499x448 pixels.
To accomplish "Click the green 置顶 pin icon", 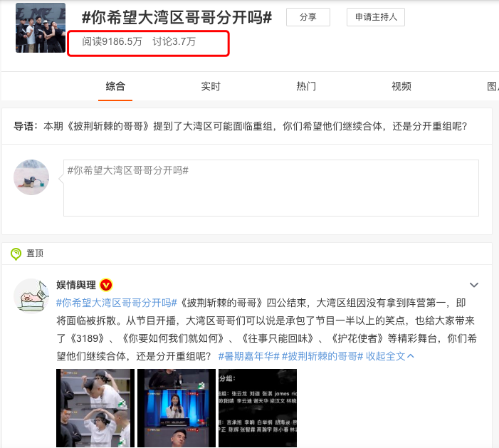I will (x=16, y=254).
